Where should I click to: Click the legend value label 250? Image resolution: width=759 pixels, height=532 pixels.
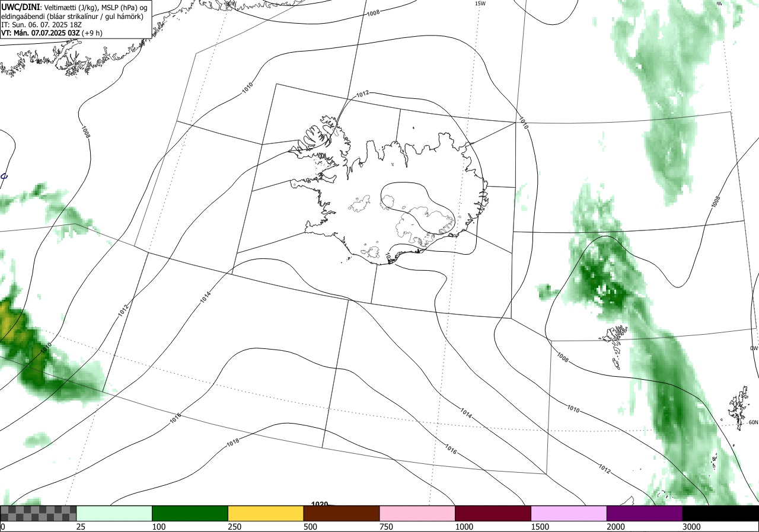pyautogui.click(x=235, y=527)
